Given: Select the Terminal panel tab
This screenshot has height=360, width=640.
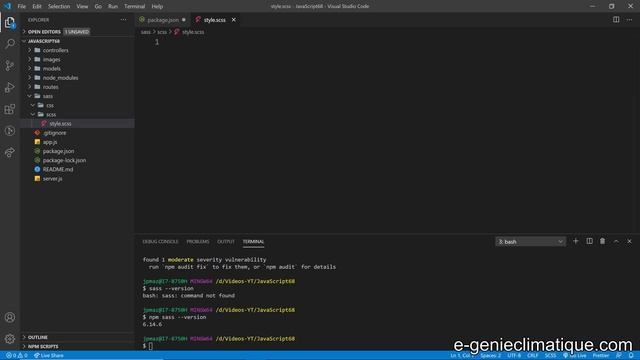Looking at the screenshot, I should click(x=253, y=242).
